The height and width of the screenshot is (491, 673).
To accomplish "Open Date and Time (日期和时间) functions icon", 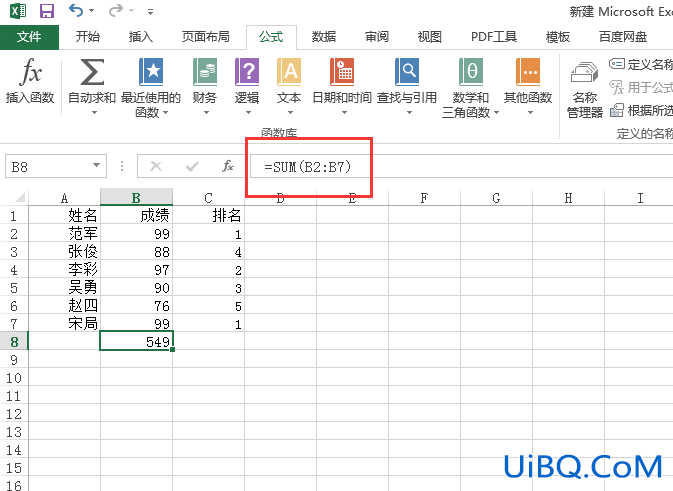I will pos(342,72).
